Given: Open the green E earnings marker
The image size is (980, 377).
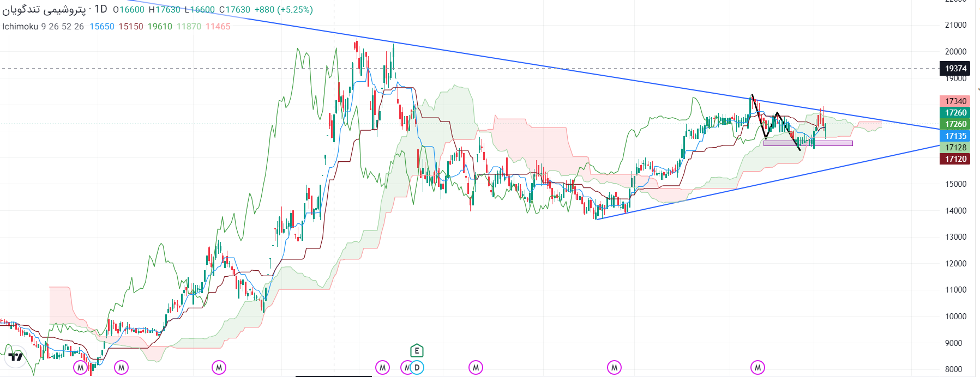Looking at the screenshot, I should tap(417, 351).
